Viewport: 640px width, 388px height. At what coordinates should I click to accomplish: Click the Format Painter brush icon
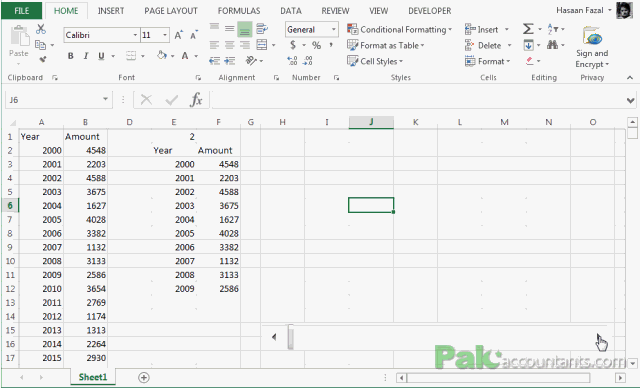(42, 60)
